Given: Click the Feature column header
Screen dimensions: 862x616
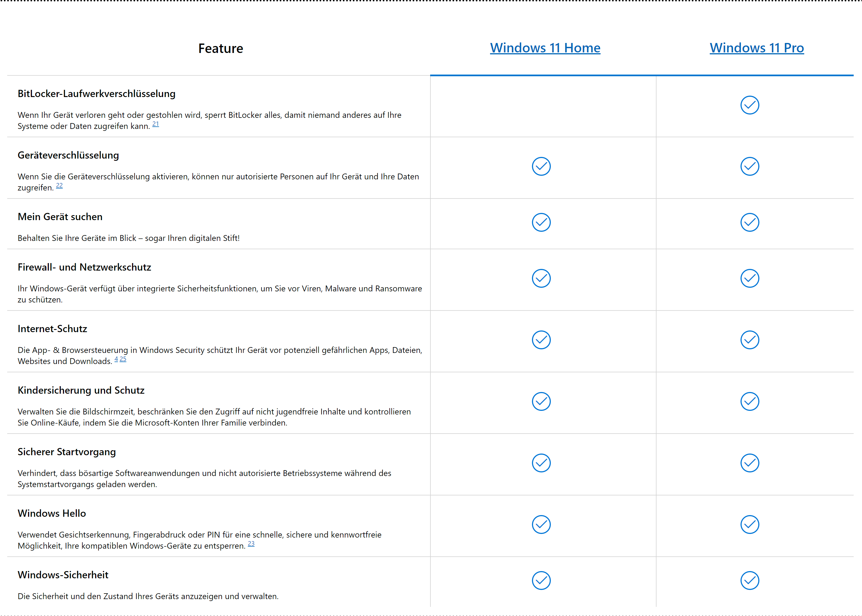Looking at the screenshot, I should [x=221, y=49].
